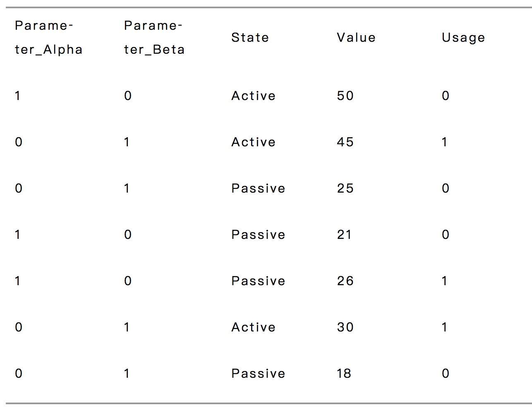Click the Usage column header
This screenshot has height=410, width=532.
(x=463, y=38)
